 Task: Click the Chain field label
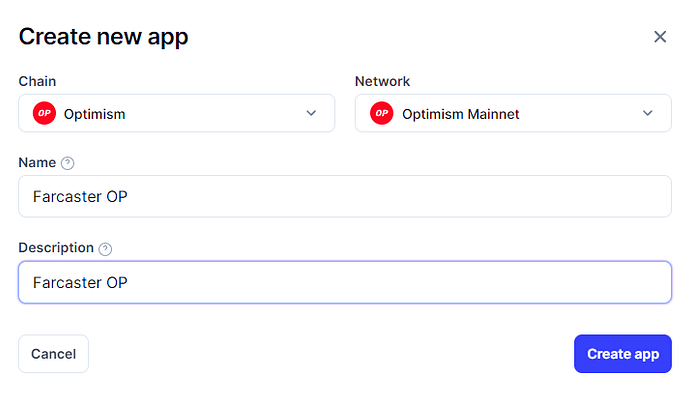tap(37, 81)
